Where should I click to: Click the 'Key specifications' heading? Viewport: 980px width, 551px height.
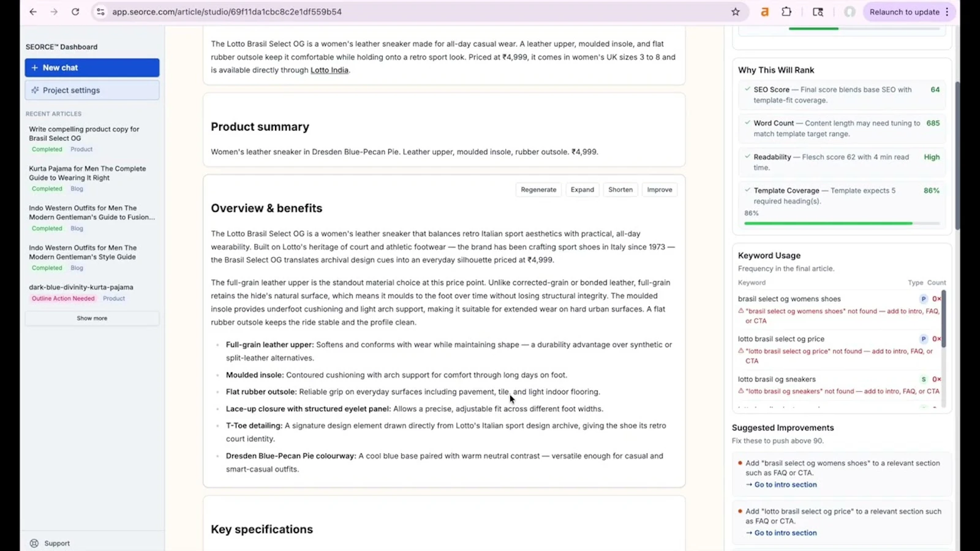[262, 529]
